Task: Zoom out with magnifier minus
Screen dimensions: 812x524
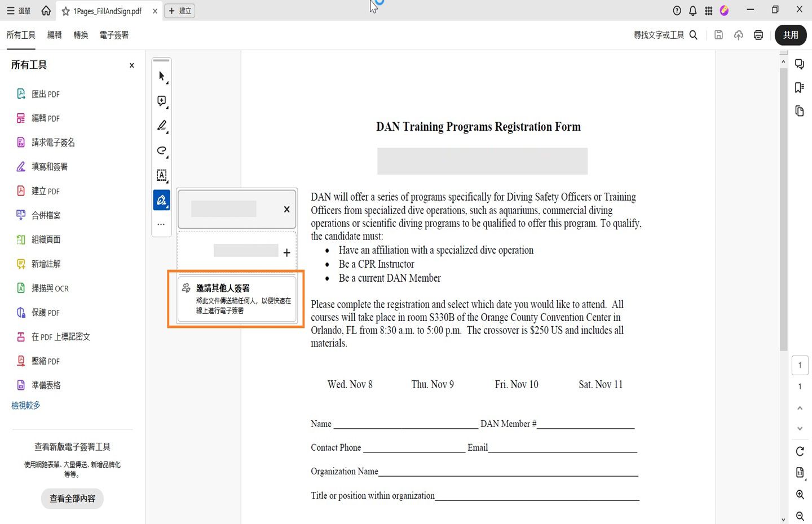Action: (800, 516)
